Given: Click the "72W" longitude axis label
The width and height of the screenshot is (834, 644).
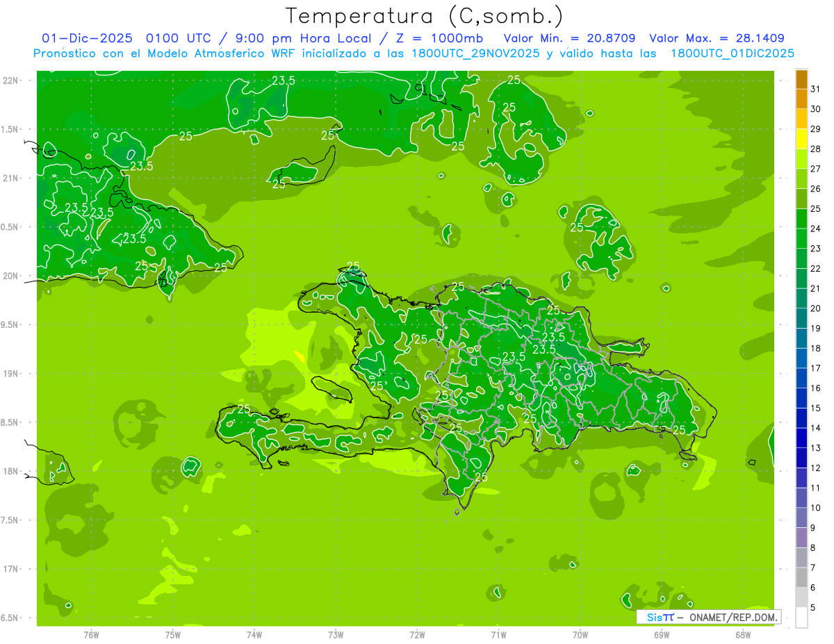Looking at the screenshot, I should 417,635.
